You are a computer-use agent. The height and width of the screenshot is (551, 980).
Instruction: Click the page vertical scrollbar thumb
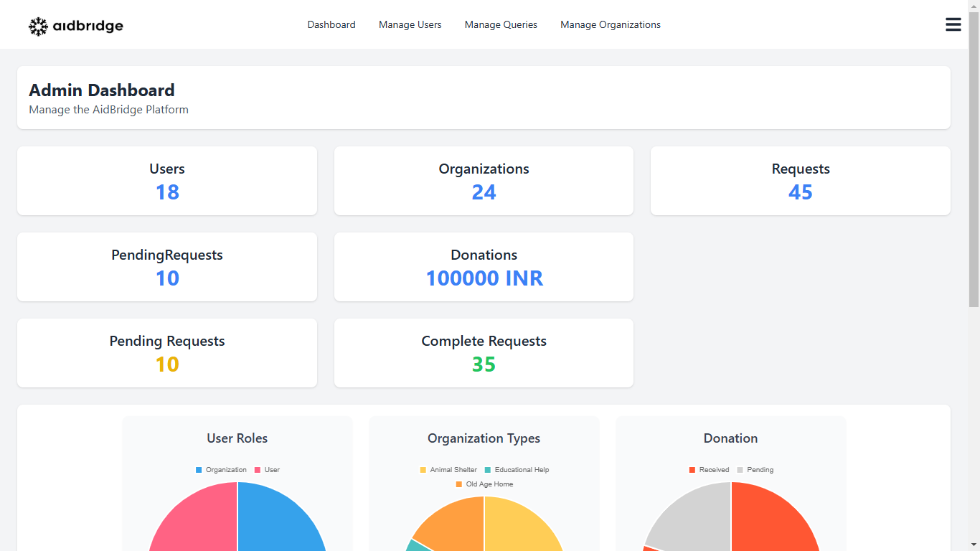tap(974, 158)
